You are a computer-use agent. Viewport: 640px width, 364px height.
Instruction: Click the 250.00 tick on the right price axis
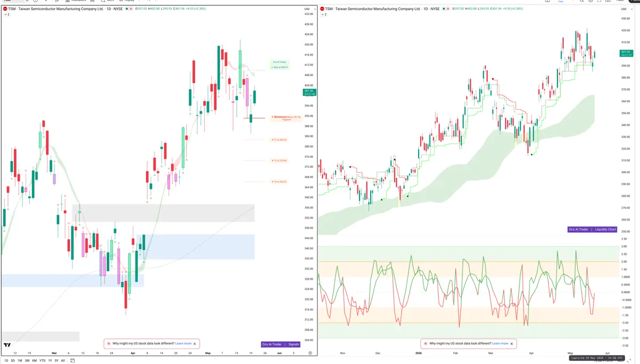[x=625, y=231]
